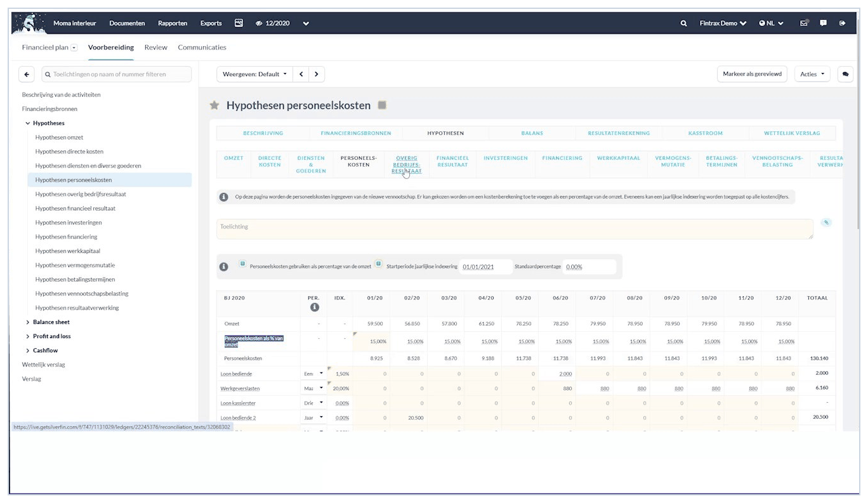The height and width of the screenshot is (503, 868).
Task: Click the Markeer als gereviewd button
Action: point(752,74)
